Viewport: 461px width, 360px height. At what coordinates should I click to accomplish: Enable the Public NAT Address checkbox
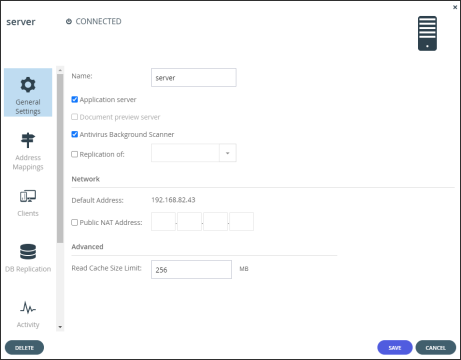pyautogui.click(x=75, y=222)
